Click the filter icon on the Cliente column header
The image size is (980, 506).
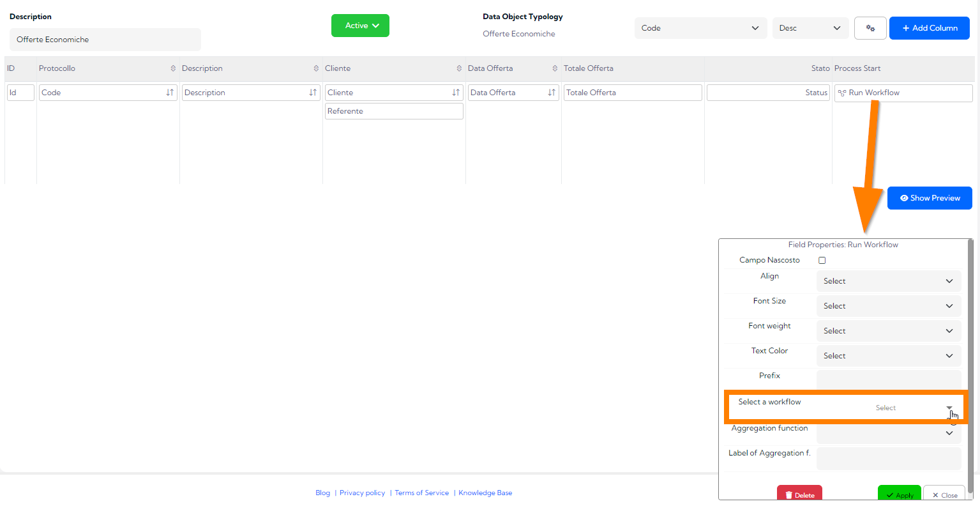[458, 68]
